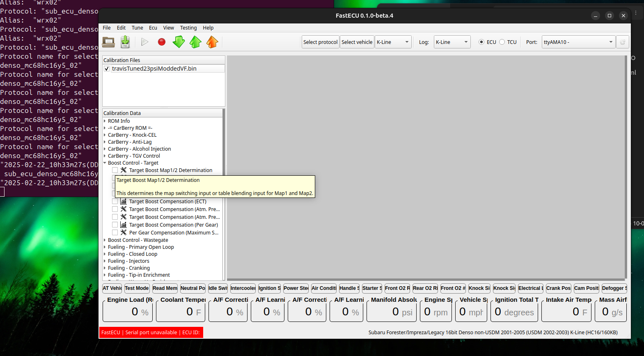Click the save calibration file icon
This screenshot has height=356, width=644.
125,42
